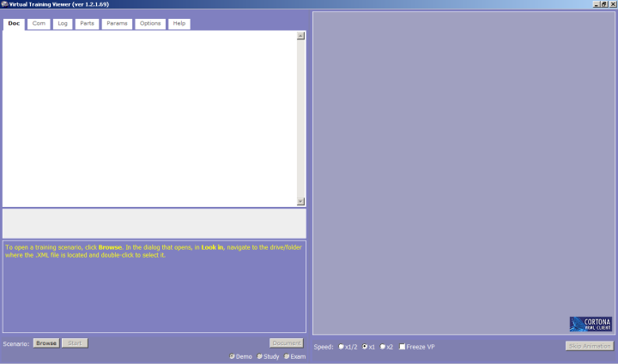Open the Options tab

tap(150, 24)
